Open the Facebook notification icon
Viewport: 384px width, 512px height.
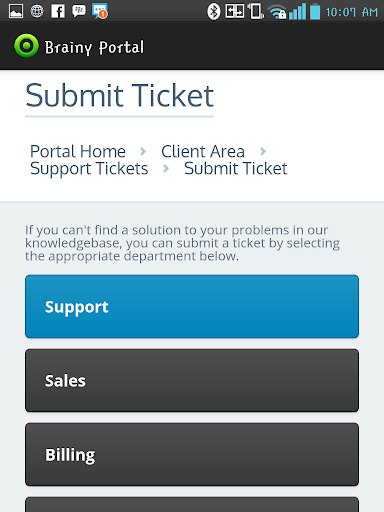point(58,11)
